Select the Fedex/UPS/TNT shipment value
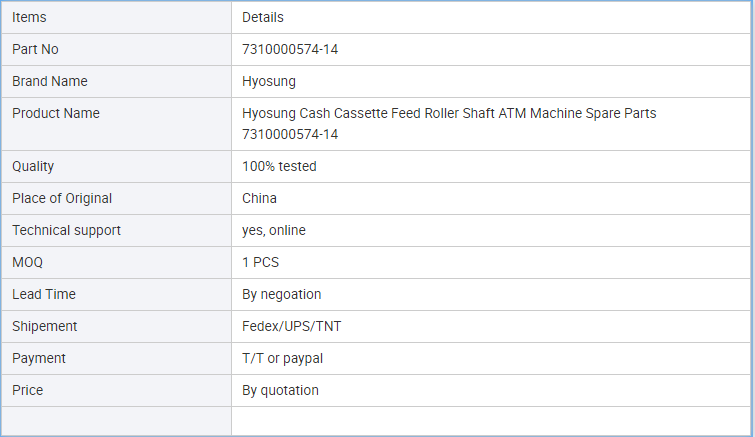 [x=291, y=326]
